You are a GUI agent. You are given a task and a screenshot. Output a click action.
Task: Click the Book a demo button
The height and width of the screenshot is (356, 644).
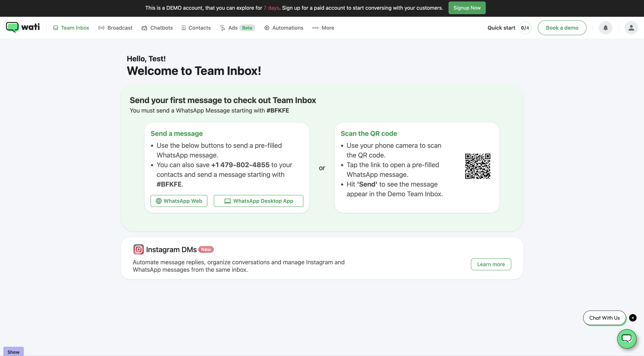[x=562, y=28]
